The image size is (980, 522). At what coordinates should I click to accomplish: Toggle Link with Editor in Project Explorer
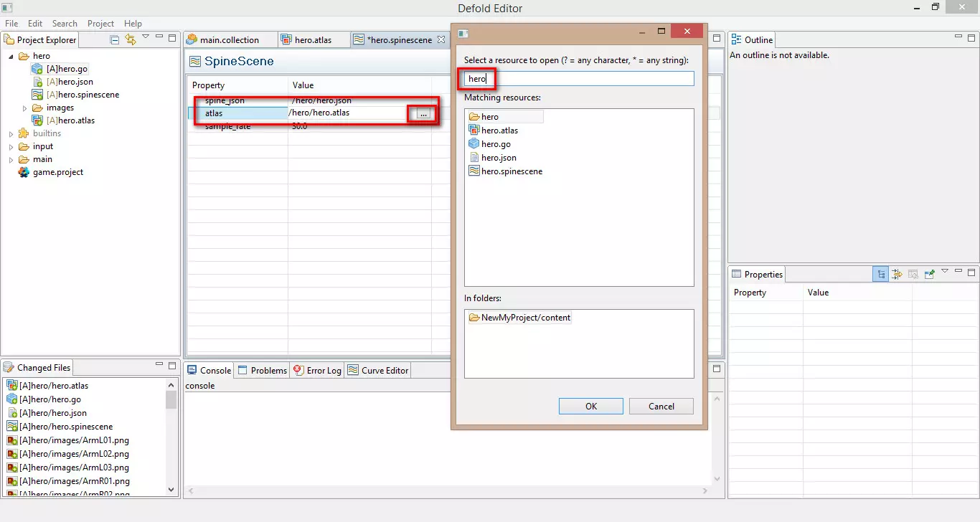(130, 40)
